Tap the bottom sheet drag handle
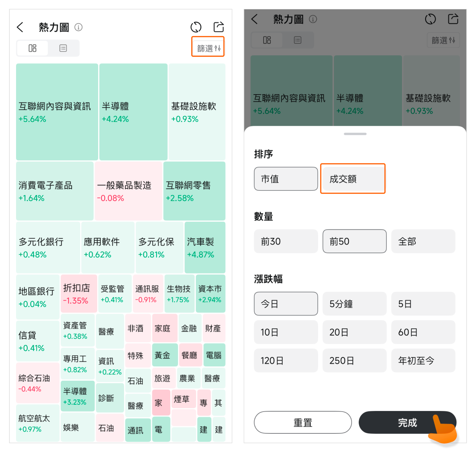The width and height of the screenshot is (476, 457). tap(355, 134)
